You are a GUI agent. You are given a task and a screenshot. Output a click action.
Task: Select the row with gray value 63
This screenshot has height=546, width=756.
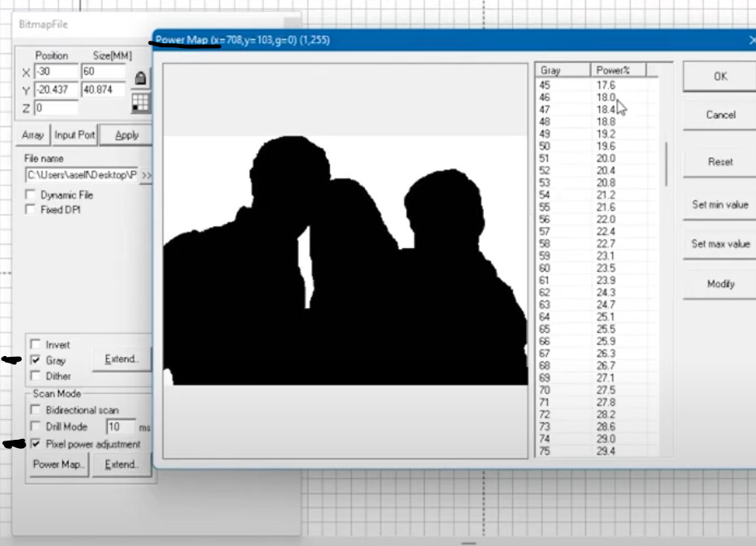pyautogui.click(x=597, y=305)
